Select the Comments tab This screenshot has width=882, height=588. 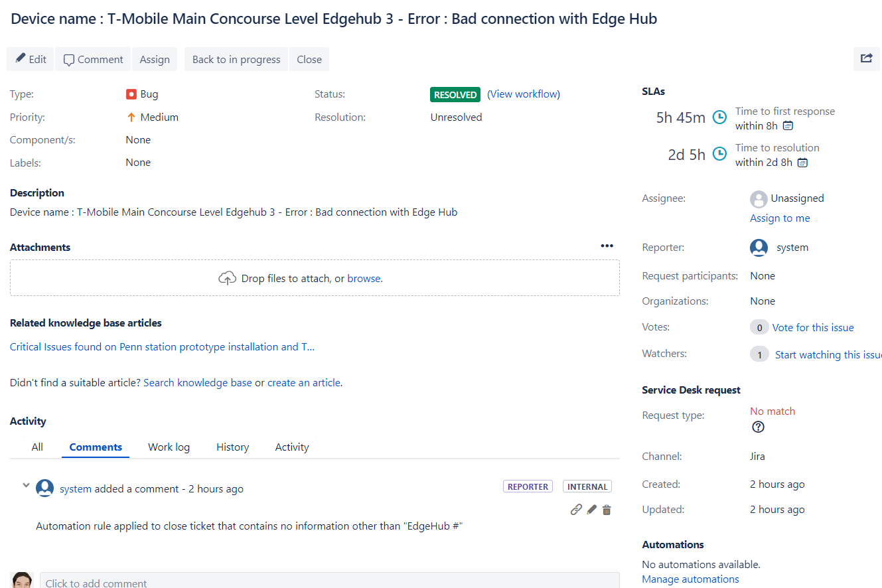tap(96, 447)
